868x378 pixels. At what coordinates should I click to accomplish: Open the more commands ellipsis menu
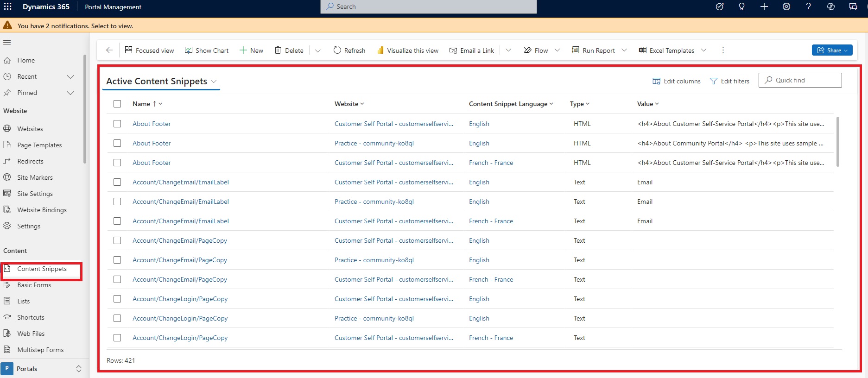(x=723, y=50)
